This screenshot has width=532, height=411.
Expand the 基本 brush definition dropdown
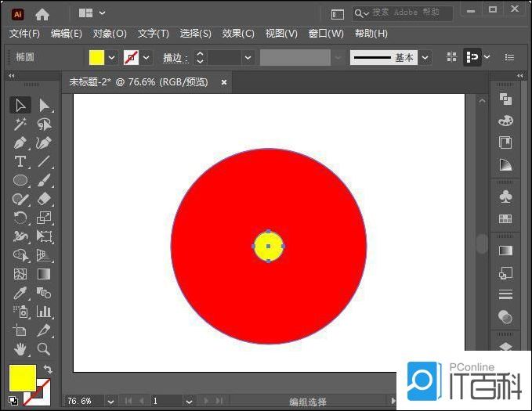click(425, 58)
